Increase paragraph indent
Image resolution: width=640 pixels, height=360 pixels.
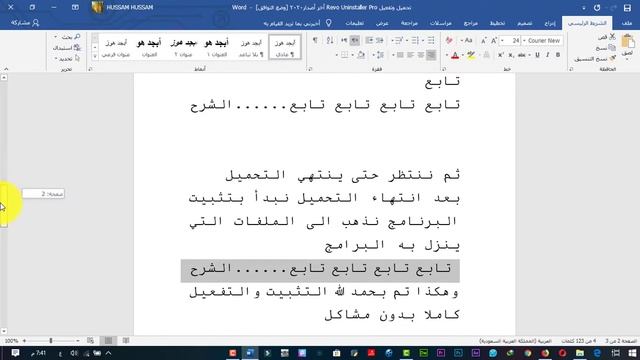[369, 40]
